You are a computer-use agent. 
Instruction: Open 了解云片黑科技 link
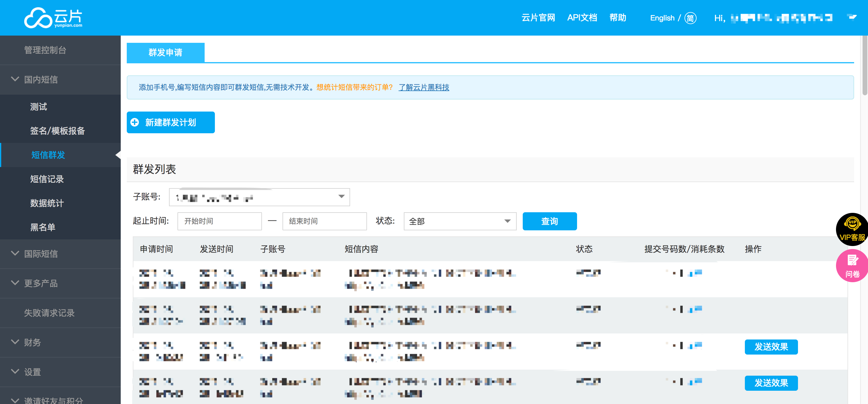[x=424, y=87]
